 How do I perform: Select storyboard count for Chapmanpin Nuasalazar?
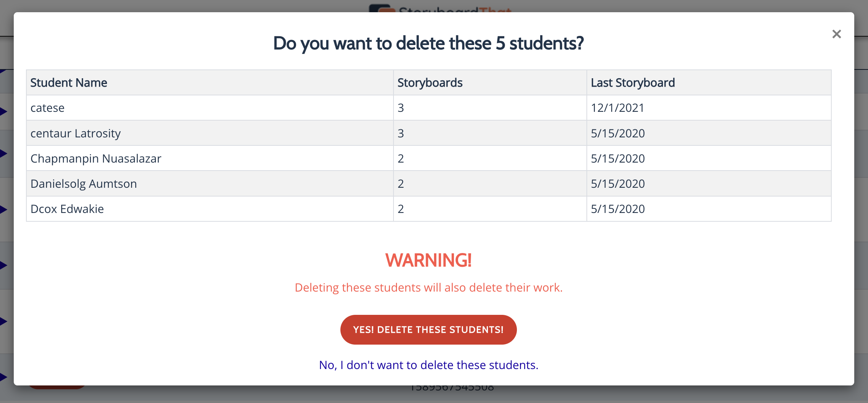pos(490,158)
